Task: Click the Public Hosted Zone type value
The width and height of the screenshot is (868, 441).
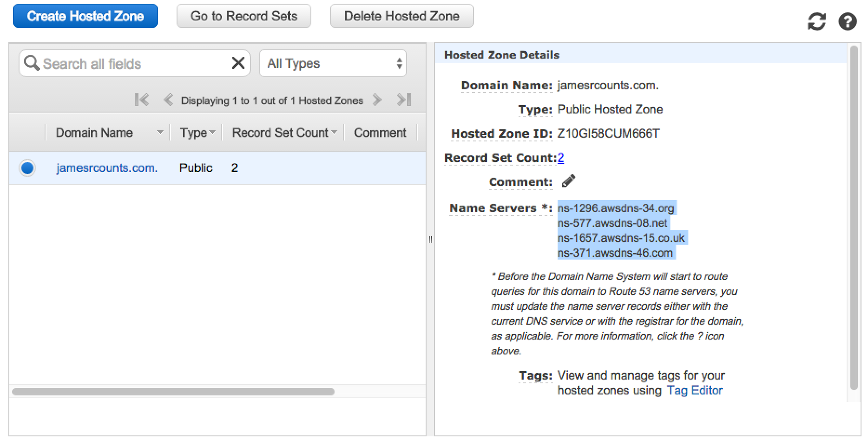Action: (610, 109)
